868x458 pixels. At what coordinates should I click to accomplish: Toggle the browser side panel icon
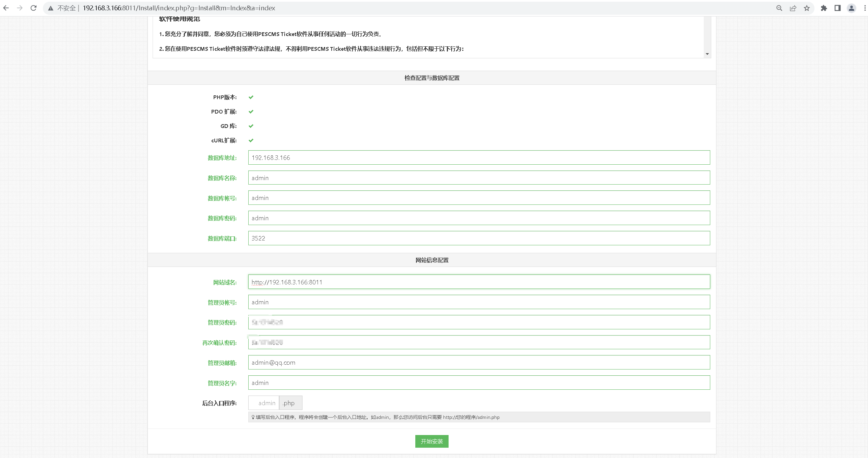pos(837,8)
